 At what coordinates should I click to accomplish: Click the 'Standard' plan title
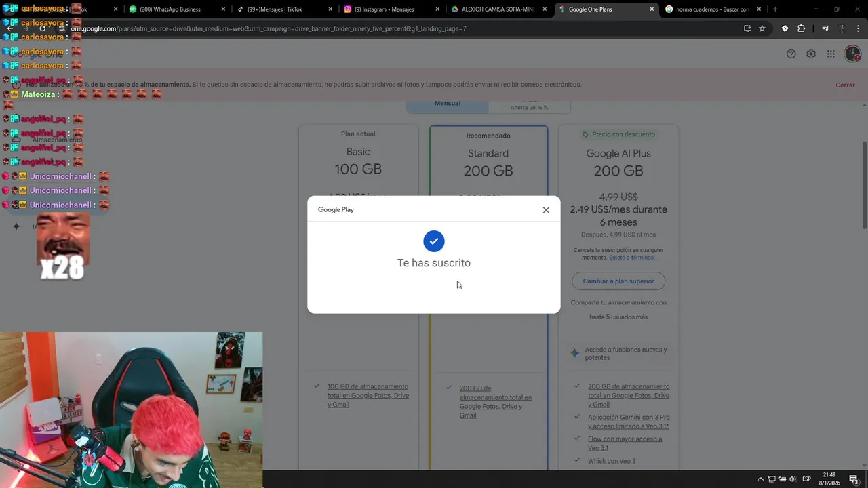(x=488, y=154)
